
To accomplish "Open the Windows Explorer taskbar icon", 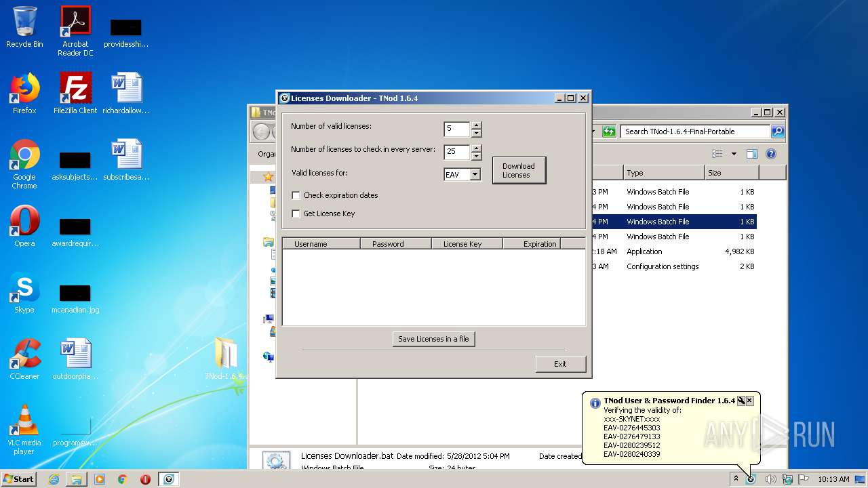I will coord(77,479).
